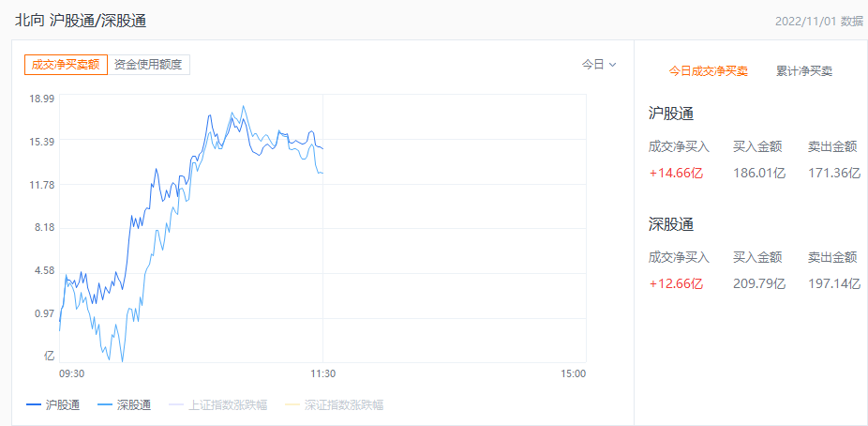
Task: Select the 今日成交净买卖 tab
Action: [x=708, y=70]
